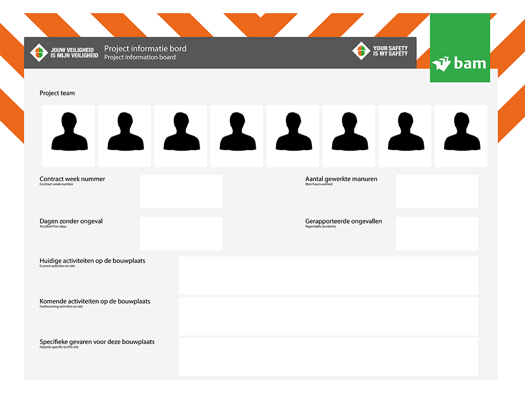
Task: Click the Contract week nummer box
Action: pyautogui.click(x=181, y=191)
